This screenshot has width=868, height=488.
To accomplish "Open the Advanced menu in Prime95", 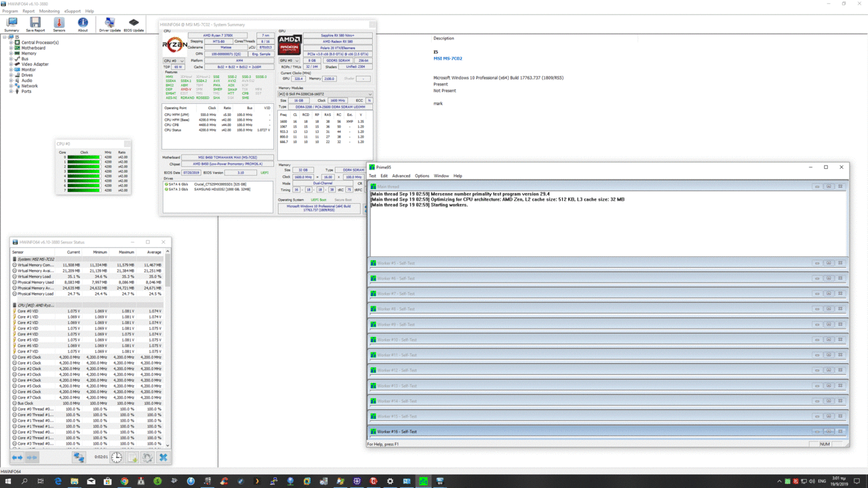I will coord(401,176).
